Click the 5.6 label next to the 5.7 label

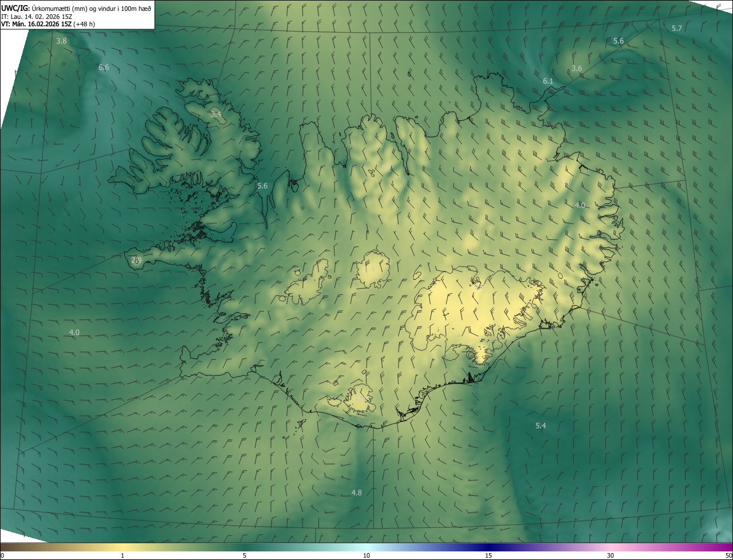pyautogui.click(x=618, y=41)
